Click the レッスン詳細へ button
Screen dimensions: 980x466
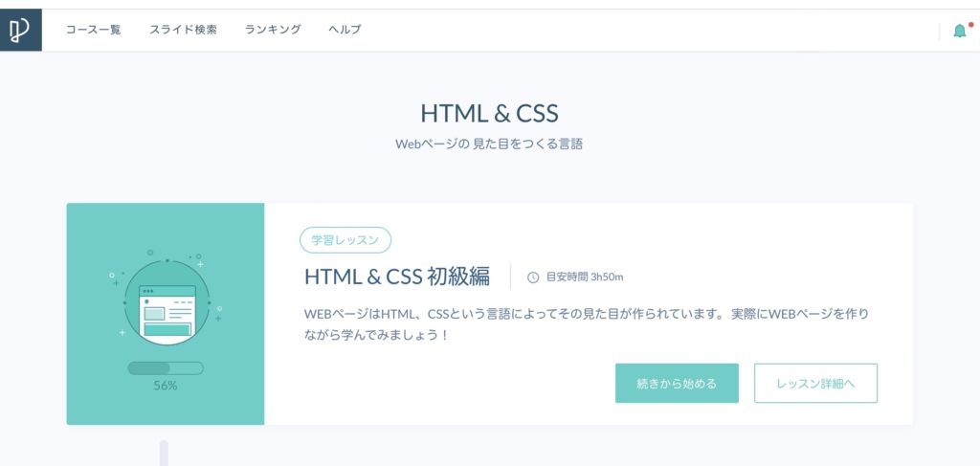[815, 383]
